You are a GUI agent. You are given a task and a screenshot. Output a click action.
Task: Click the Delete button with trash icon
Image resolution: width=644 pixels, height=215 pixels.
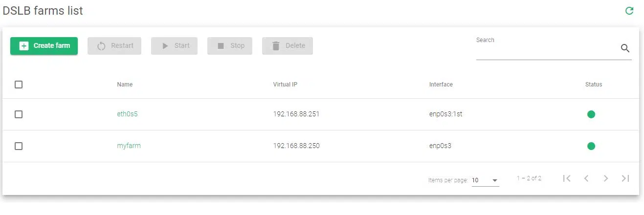[288, 46]
